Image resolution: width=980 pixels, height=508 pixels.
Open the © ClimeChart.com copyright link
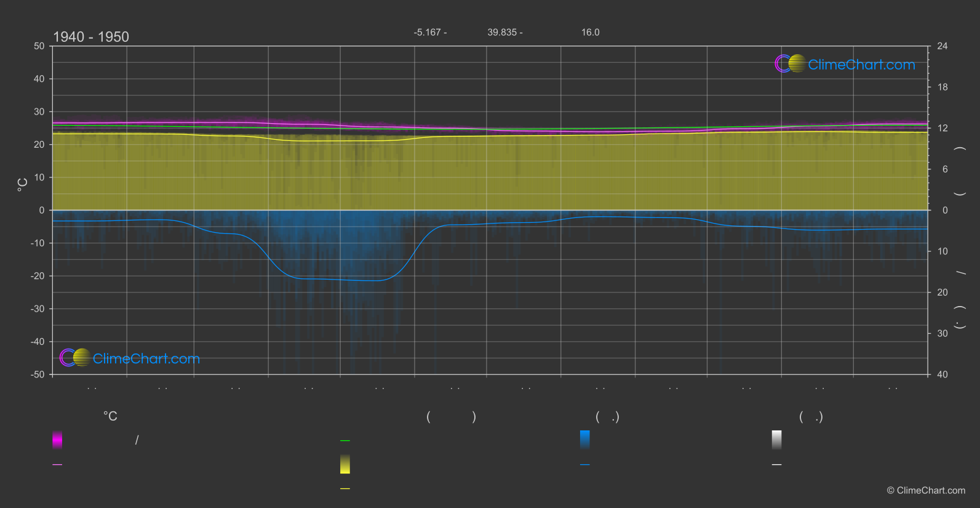click(x=926, y=491)
